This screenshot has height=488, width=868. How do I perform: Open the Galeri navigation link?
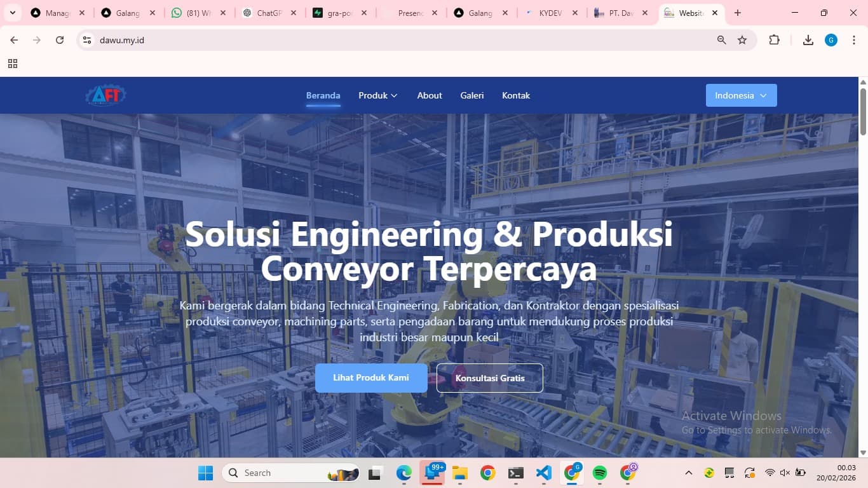coord(471,95)
